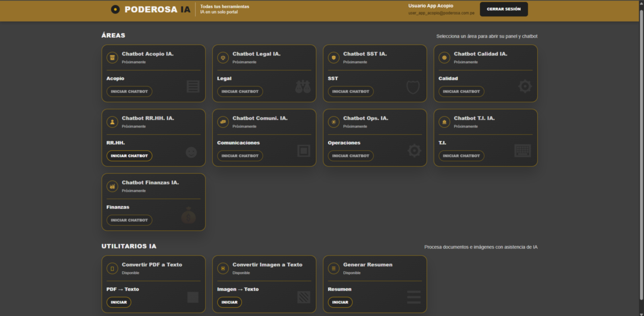Image resolution: width=644 pixels, height=316 pixels.
Task: Click the money bag icon in Finanzas card
Action: [x=189, y=215]
